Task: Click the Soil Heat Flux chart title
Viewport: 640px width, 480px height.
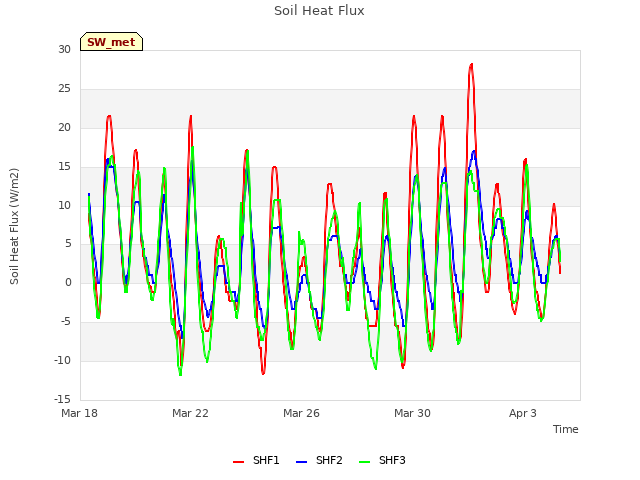Action: pos(319,11)
